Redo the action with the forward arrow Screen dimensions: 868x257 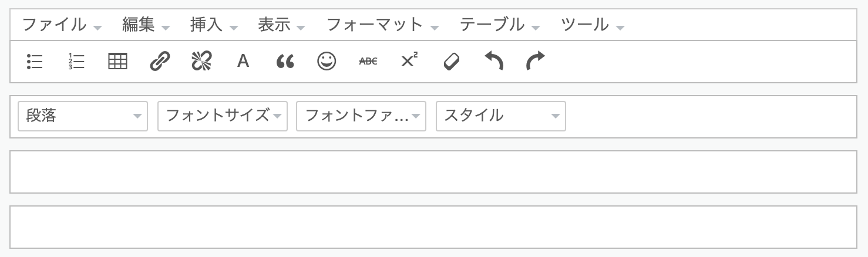pos(535,61)
